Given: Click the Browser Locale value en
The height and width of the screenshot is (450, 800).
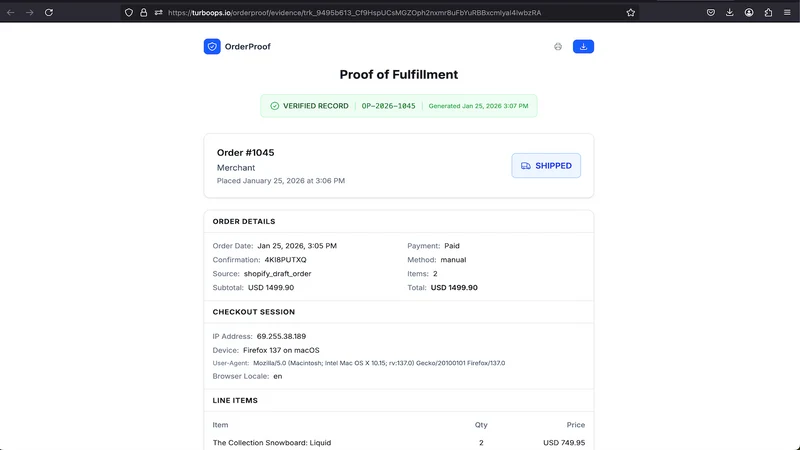Looking at the screenshot, I should click(x=278, y=376).
